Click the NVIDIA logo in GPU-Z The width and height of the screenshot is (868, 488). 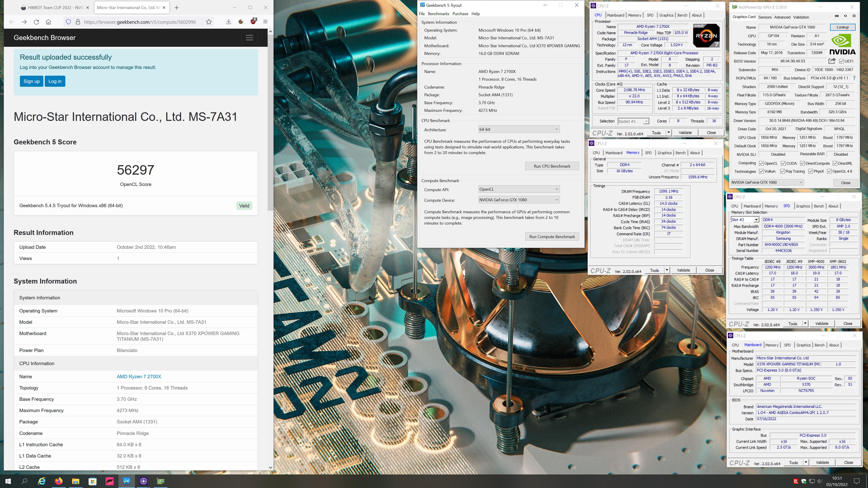click(842, 45)
